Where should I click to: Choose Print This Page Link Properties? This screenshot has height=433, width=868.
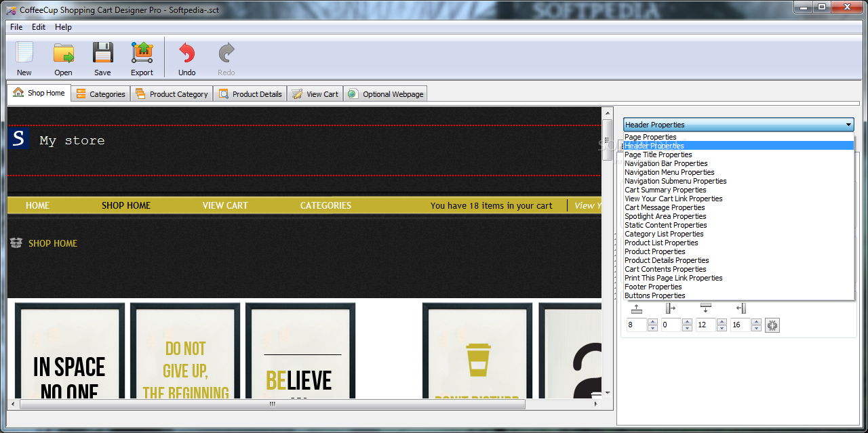click(x=738, y=278)
